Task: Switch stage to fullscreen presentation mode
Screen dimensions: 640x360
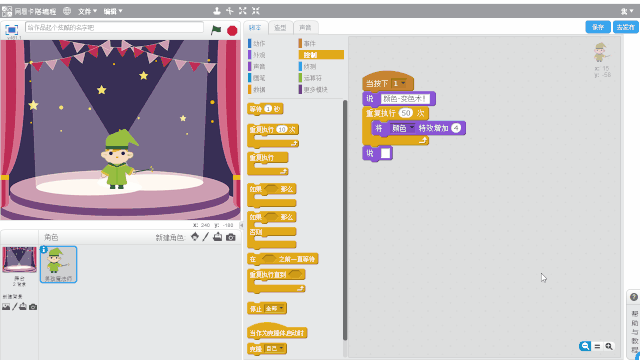Action: (x=11, y=30)
